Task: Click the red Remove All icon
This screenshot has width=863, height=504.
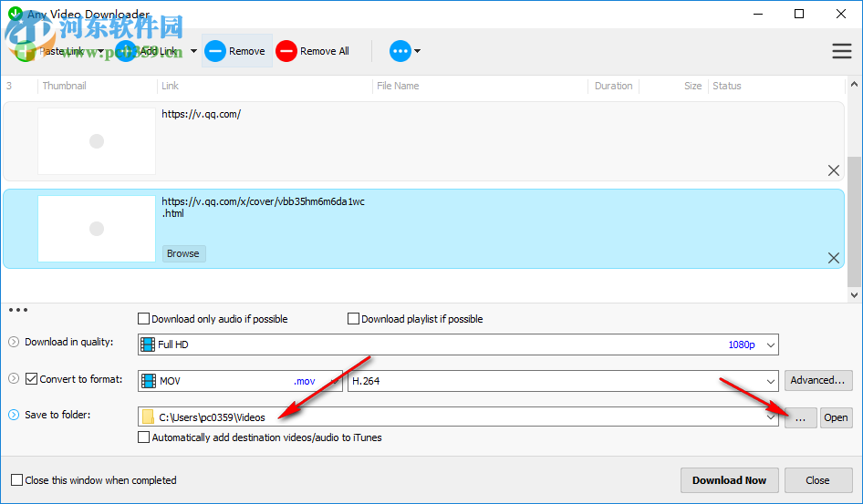Action: (286, 51)
